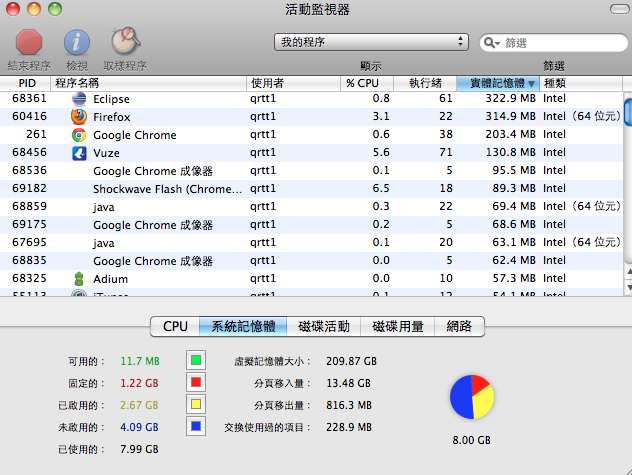This screenshot has width=632, height=475.
Task: Select the Adium app icon in process list
Action: click(x=79, y=279)
